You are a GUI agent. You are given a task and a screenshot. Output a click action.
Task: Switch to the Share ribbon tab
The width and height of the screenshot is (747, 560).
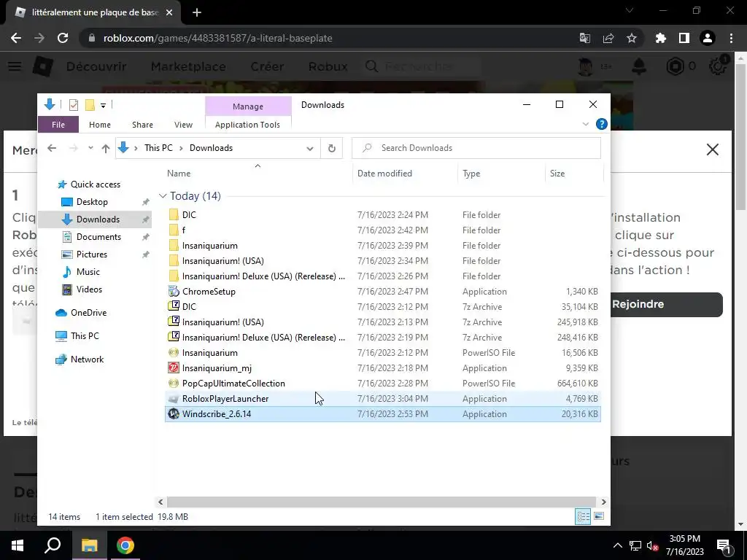[142, 125]
